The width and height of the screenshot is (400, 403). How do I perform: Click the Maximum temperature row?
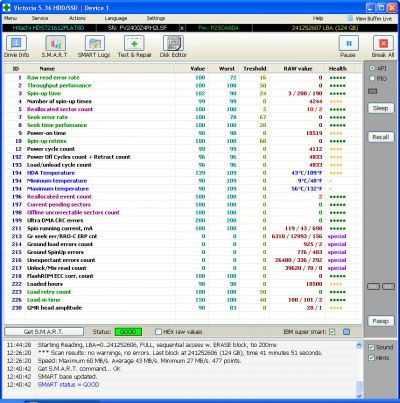point(183,189)
